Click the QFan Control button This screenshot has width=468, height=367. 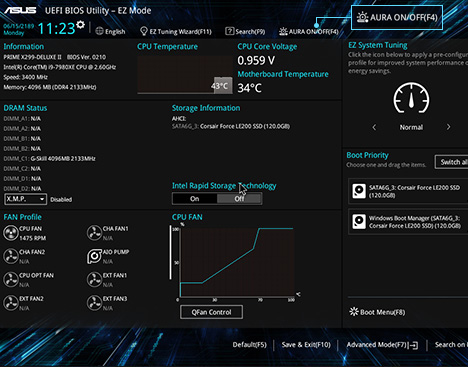211,312
